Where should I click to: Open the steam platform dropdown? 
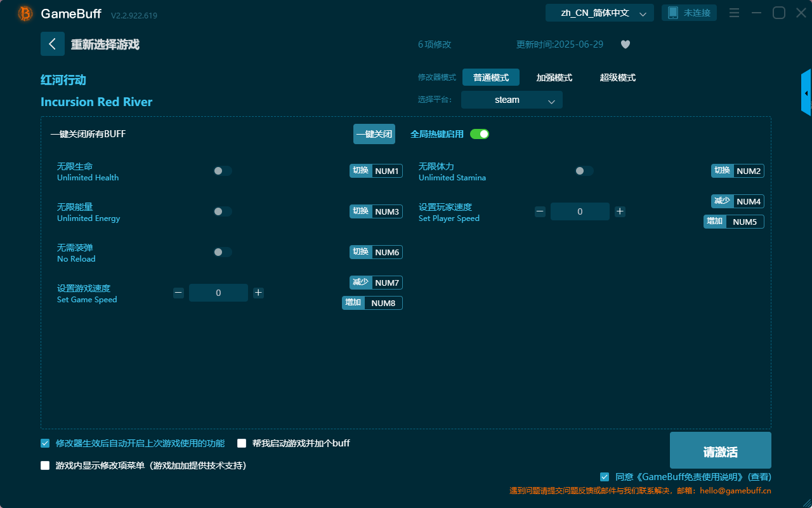tap(511, 100)
